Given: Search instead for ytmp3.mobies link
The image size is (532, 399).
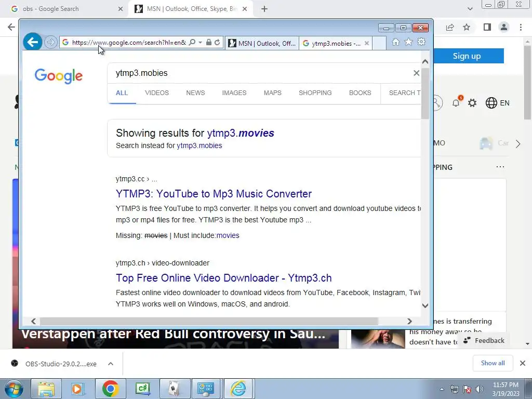Looking at the screenshot, I should pos(199,145).
